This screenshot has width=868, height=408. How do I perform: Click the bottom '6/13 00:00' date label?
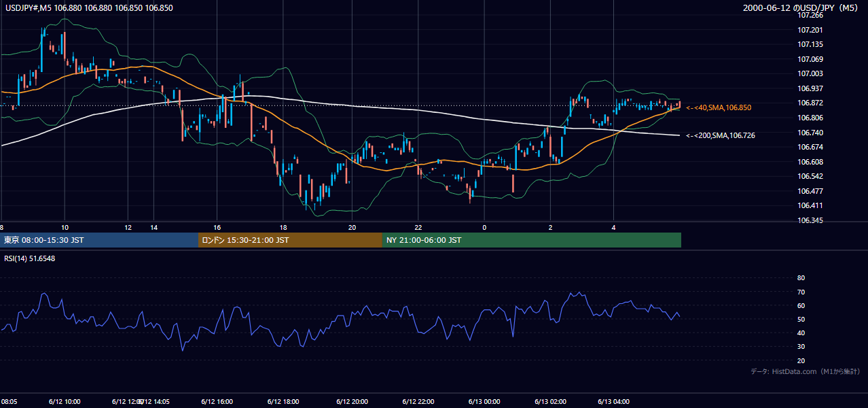click(x=484, y=401)
